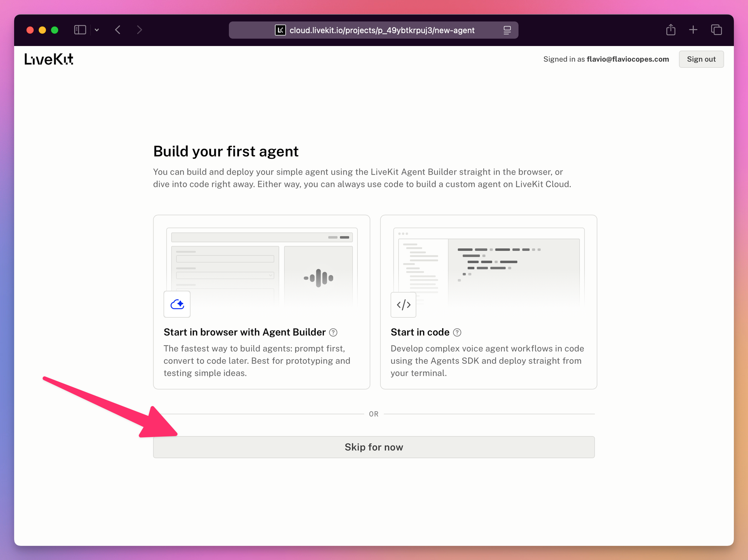Viewport: 748px width, 560px height.
Task: Open the code editor preview thumbnail
Action: 489,268
